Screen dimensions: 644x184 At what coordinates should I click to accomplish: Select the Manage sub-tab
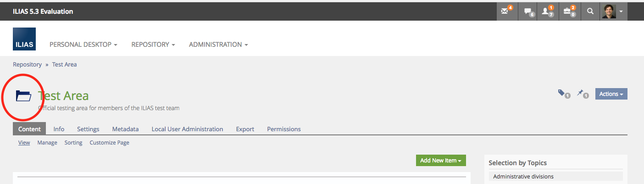pyautogui.click(x=47, y=143)
